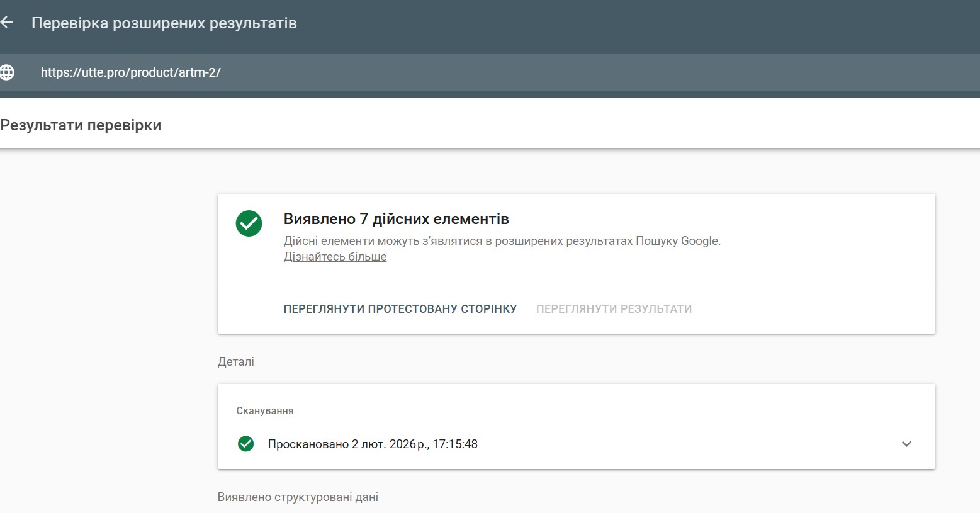The width and height of the screenshot is (980, 513).
Task: Click the empty URL bar area right of address
Action: coord(566,72)
